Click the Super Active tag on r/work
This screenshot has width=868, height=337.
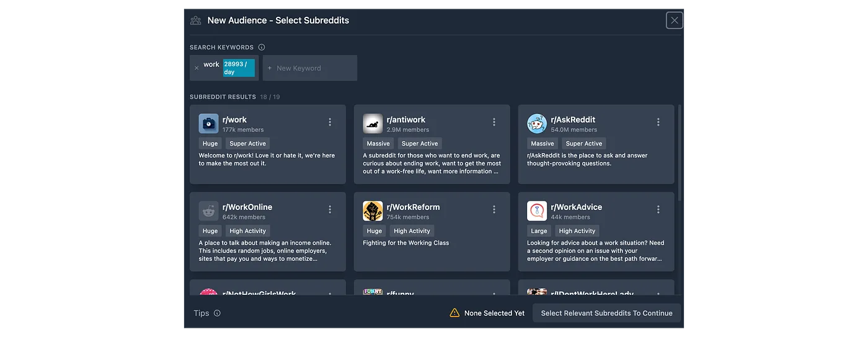click(247, 144)
